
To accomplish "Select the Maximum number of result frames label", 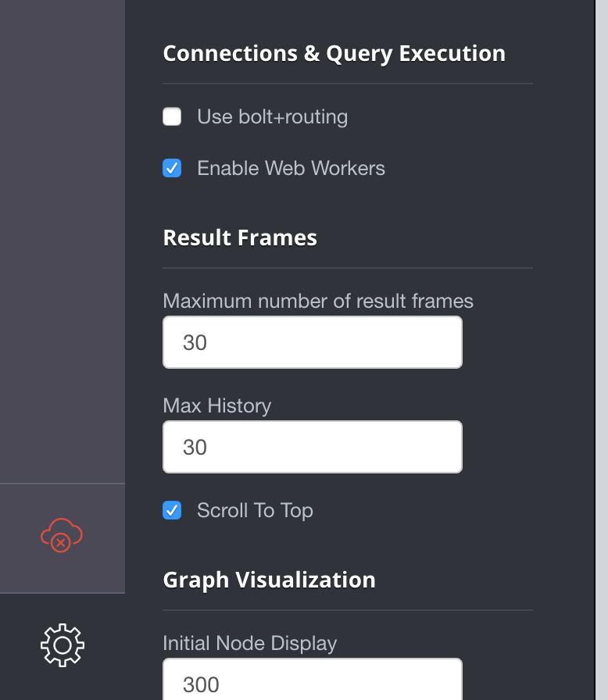I will [318, 301].
